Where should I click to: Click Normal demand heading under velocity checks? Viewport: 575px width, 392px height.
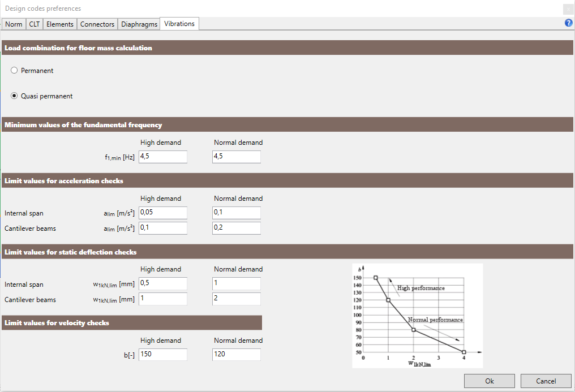click(x=238, y=341)
